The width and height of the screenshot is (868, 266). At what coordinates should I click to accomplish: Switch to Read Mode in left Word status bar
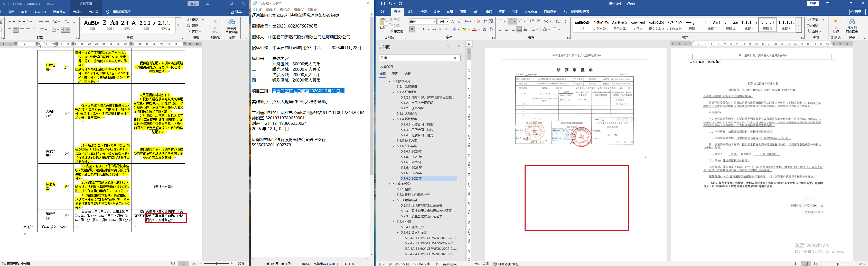coord(173,263)
